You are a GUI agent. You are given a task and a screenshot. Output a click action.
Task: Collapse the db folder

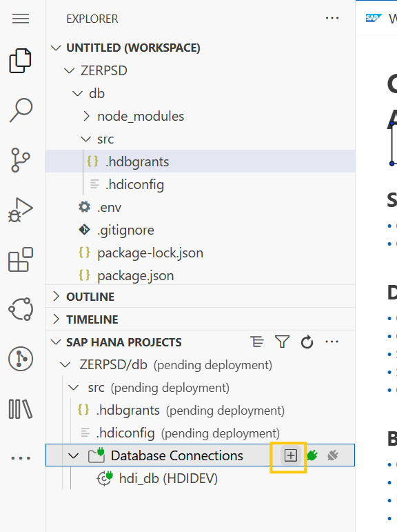[78, 93]
